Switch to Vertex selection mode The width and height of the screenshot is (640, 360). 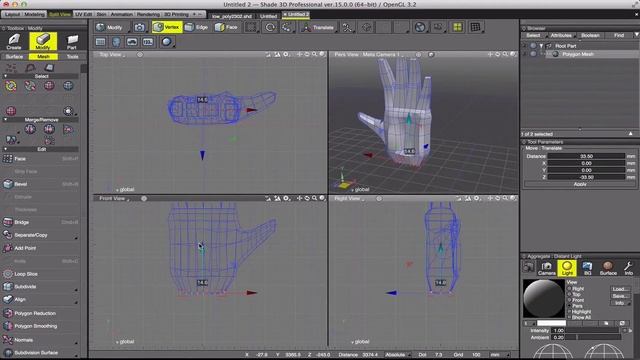[x=167, y=27]
